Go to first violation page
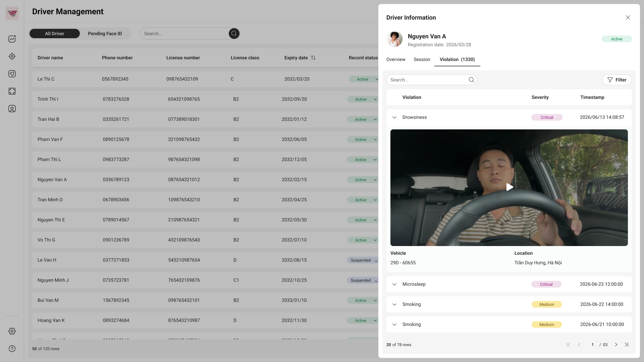The width and height of the screenshot is (644, 362). pos(568,345)
